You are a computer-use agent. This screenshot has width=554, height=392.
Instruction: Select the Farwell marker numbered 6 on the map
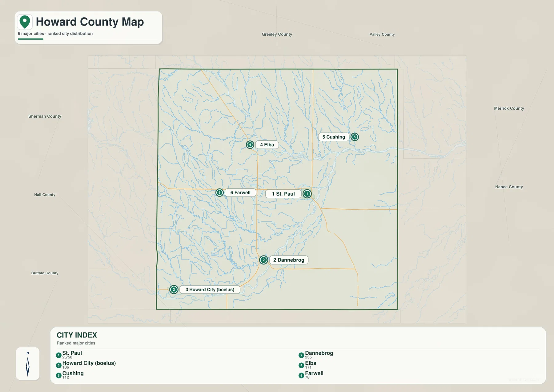(x=219, y=193)
